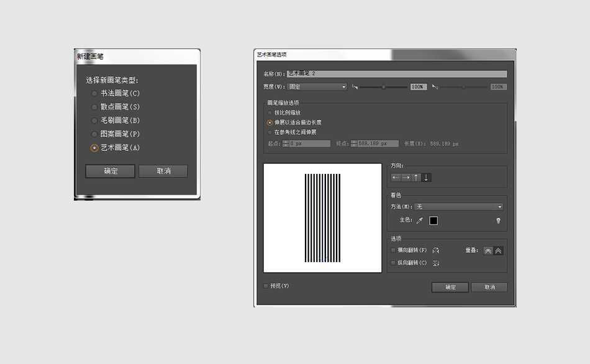Select the first 重叠 overlap icon
The height and width of the screenshot is (364, 590).
488,251
